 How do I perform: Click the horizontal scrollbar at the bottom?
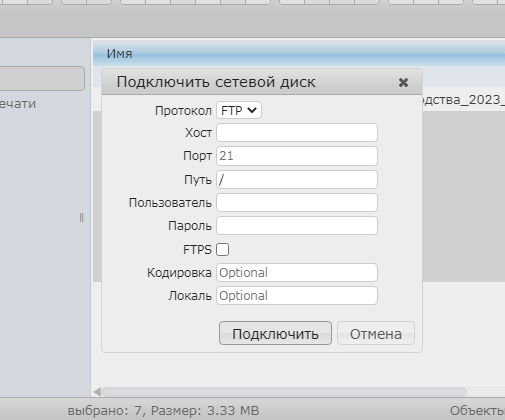pos(284,392)
